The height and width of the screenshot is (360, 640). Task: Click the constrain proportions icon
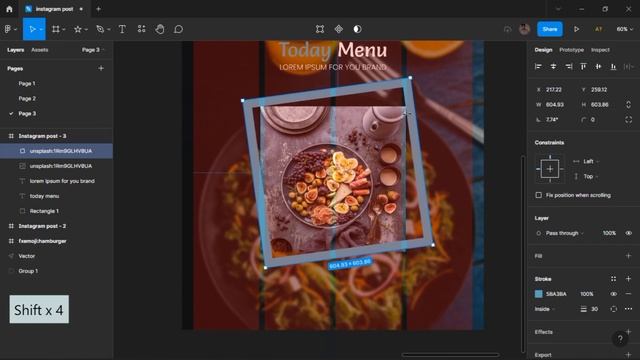click(x=628, y=104)
